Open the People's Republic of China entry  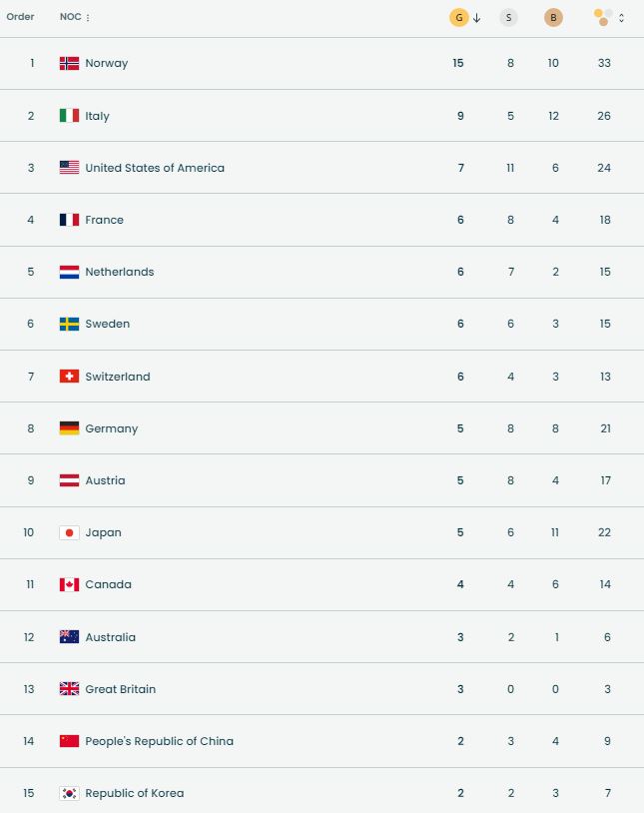[x=159, y=741]
